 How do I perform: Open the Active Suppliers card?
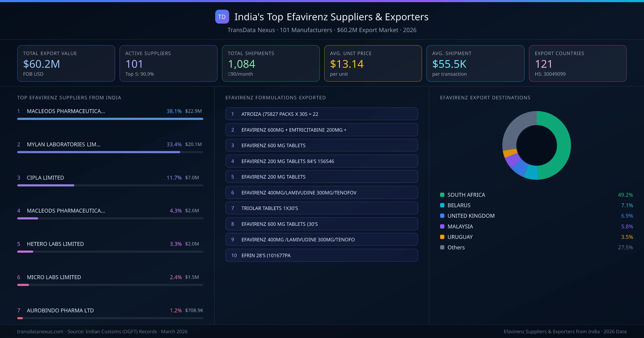click(168, 63)
